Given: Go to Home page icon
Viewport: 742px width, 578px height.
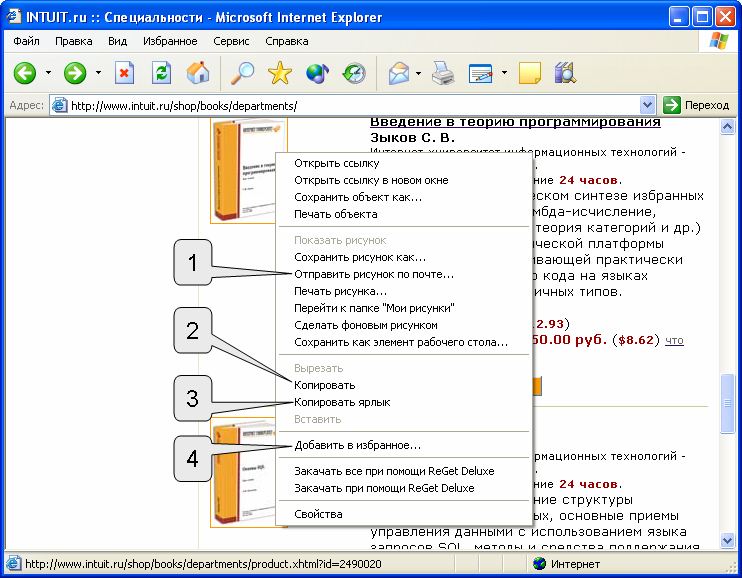Looking at the screenshot, I should [x=198, y=73].
